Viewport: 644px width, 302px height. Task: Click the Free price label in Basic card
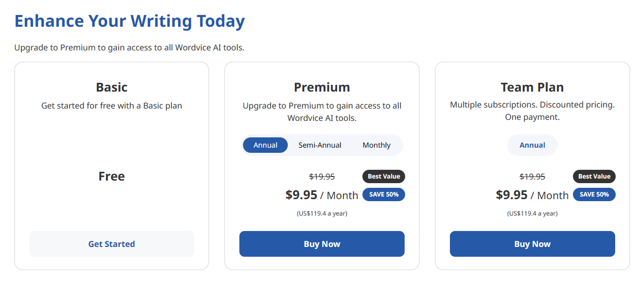tap(112, 176)
